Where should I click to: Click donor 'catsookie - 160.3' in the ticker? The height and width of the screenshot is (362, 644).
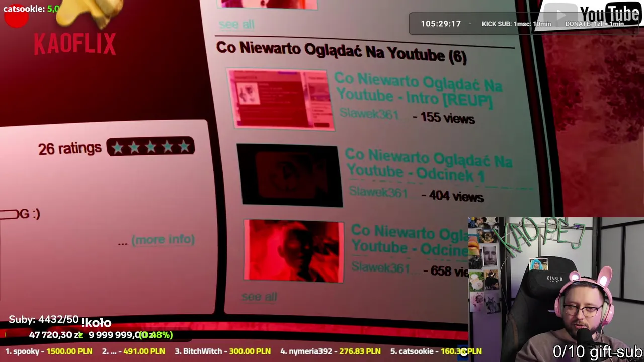click(x=436, y=351)
